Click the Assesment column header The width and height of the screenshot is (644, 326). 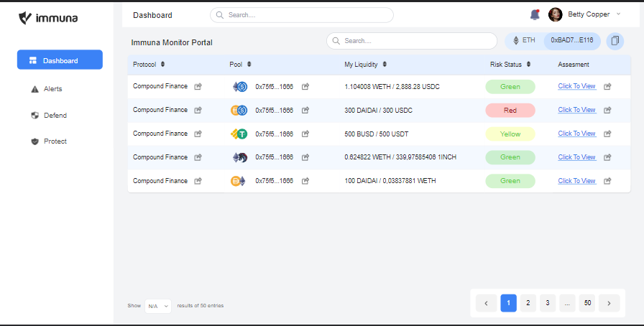pos(574,65)
